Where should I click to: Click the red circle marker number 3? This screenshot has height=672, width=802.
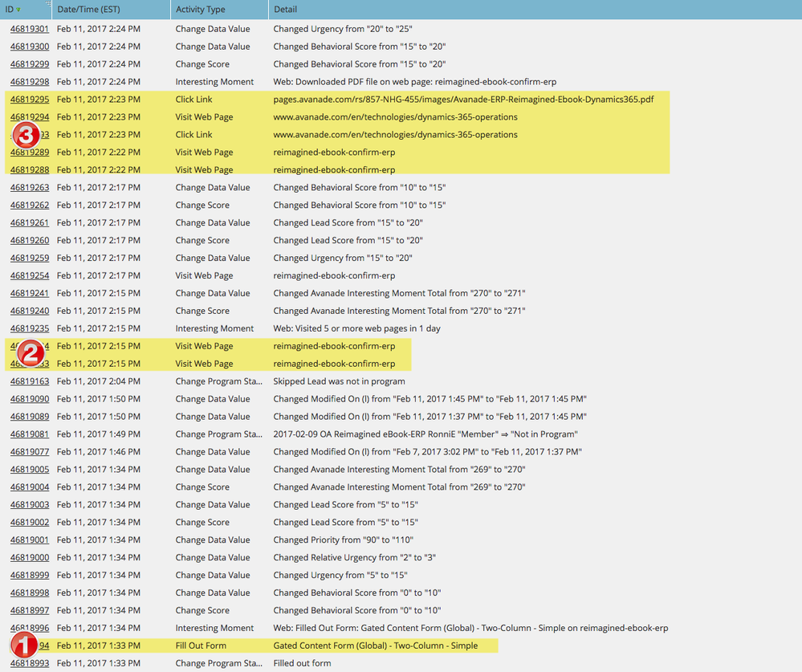pos(29,133)
